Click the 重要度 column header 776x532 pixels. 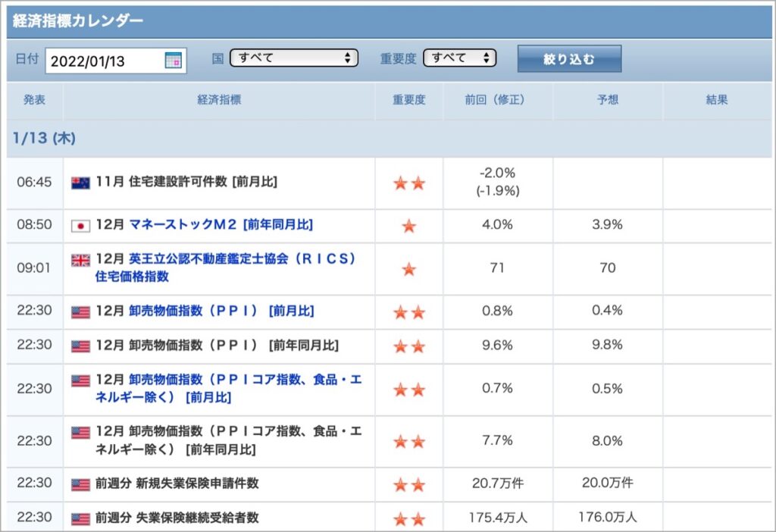408,100
